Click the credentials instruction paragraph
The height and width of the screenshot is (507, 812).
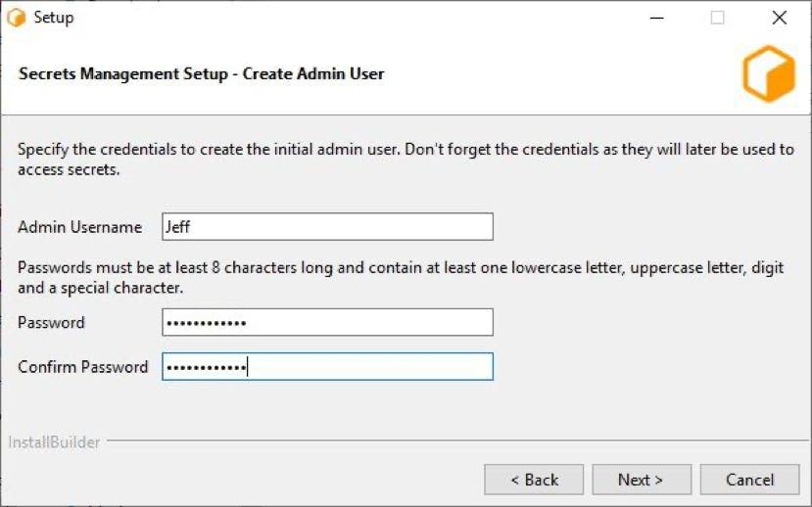click(x=406, y=160)
